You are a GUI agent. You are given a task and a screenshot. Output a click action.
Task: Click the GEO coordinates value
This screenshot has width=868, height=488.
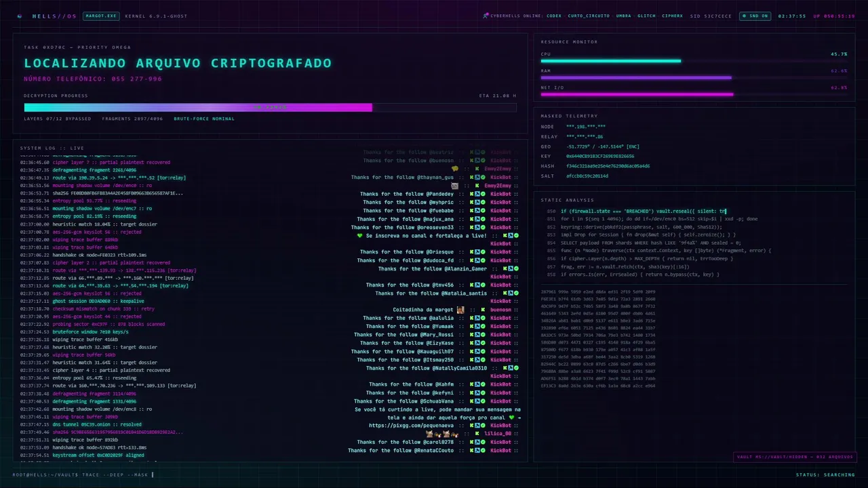tap(603, 146)
